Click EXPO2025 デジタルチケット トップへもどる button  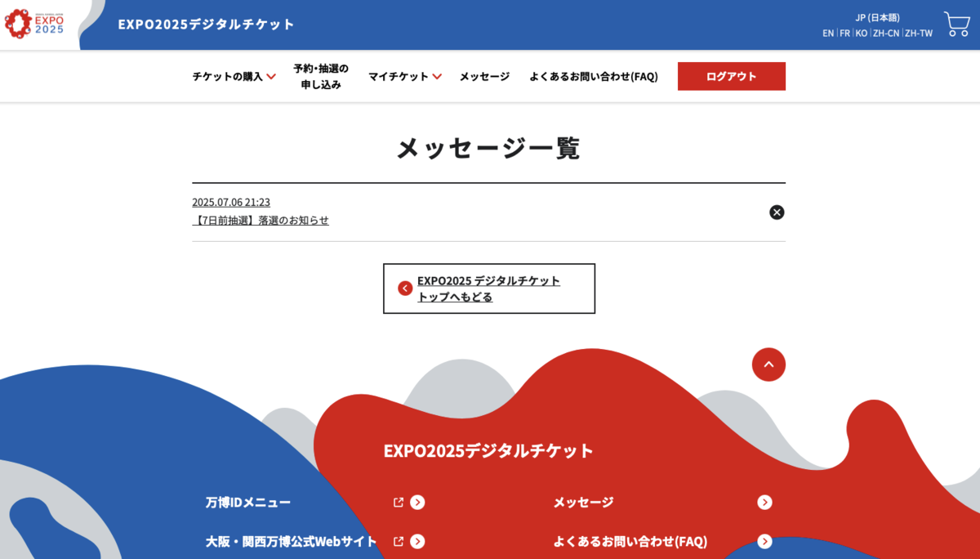point(489,288)
